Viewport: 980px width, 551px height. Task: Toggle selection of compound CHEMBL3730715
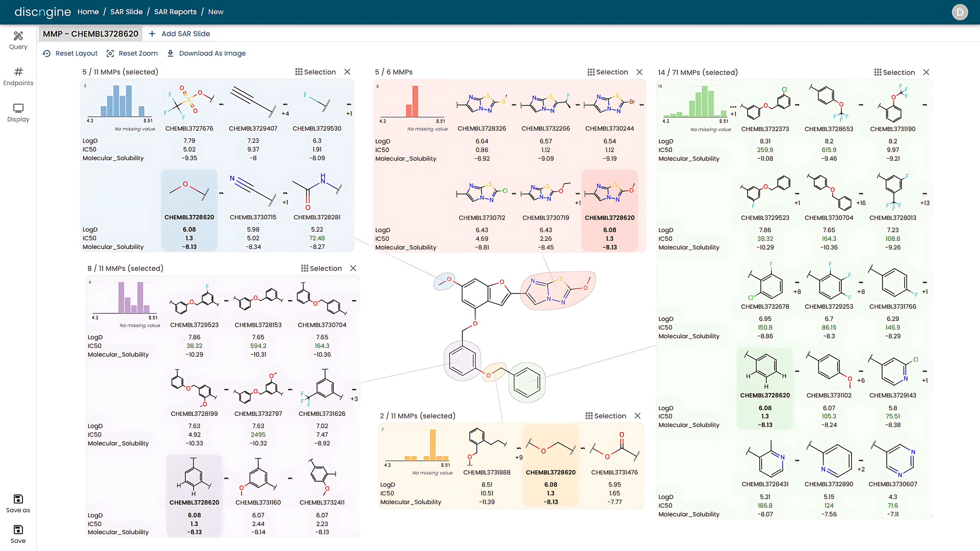(x=253, y=190)
